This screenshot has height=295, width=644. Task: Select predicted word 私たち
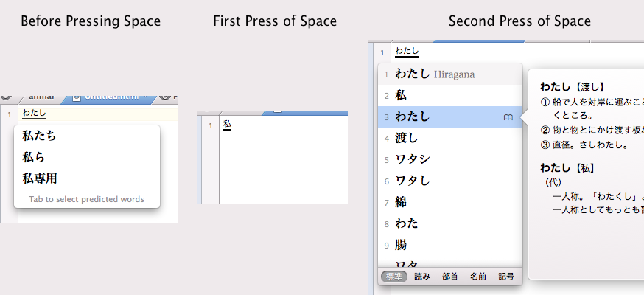40,136
